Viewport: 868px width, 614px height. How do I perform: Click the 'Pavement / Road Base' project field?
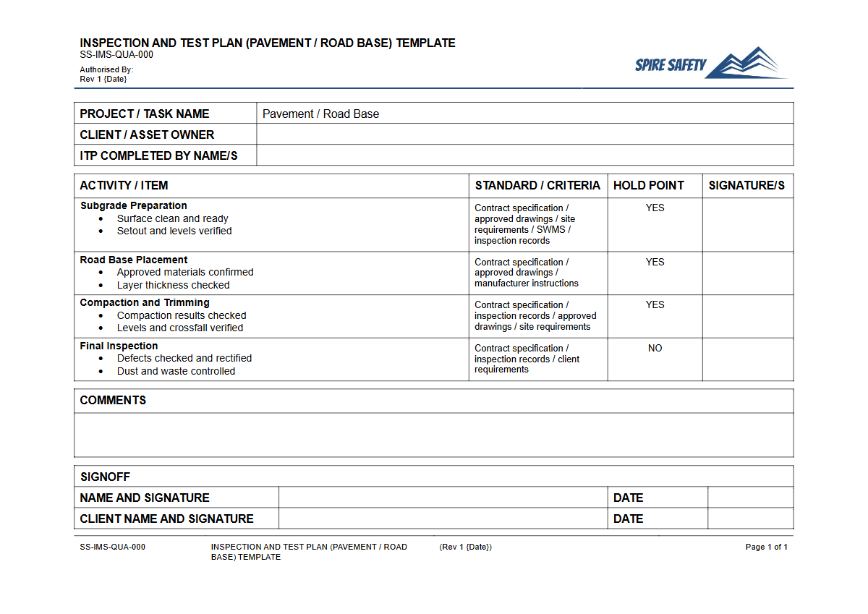pyautogui.click(x=525, y=114)
